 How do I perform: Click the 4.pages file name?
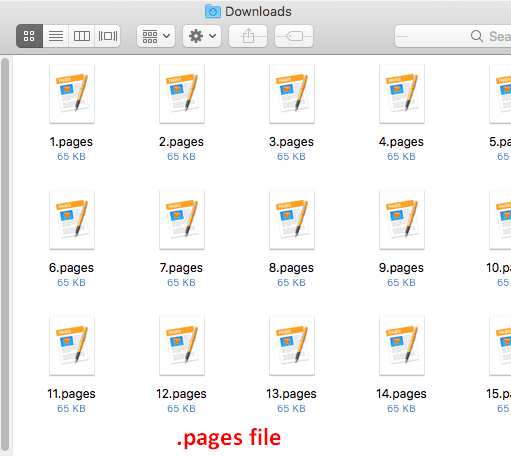pos(401,142)
